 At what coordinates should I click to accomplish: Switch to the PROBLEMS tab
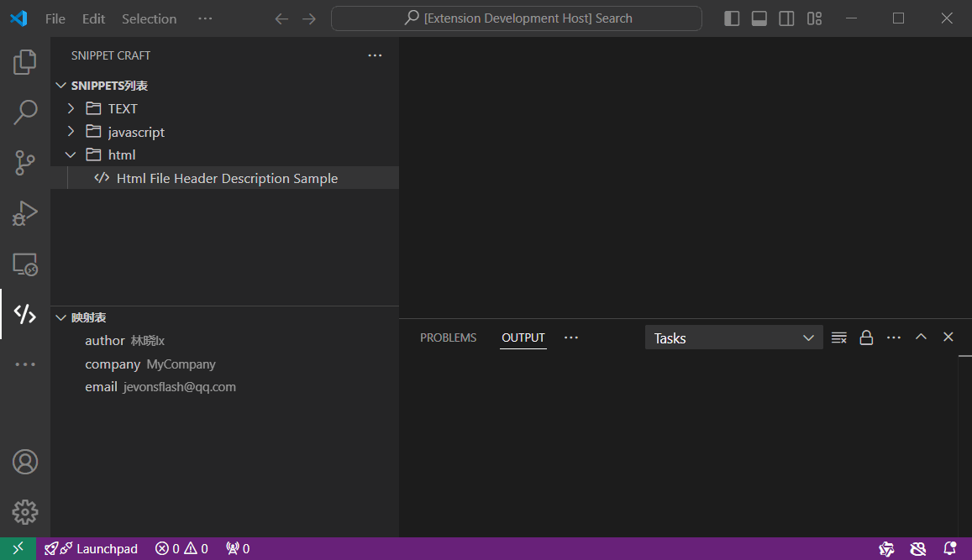[x=448, y=338]
